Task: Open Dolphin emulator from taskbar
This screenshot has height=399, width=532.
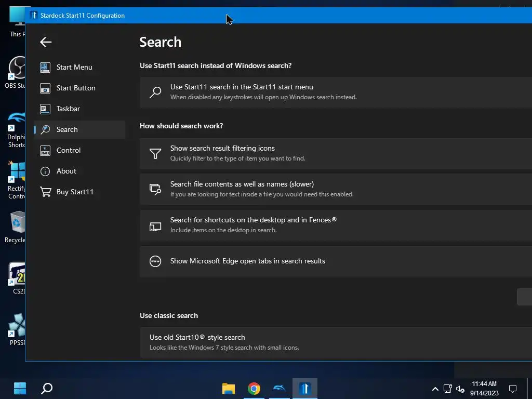Action: pos(279,389)
